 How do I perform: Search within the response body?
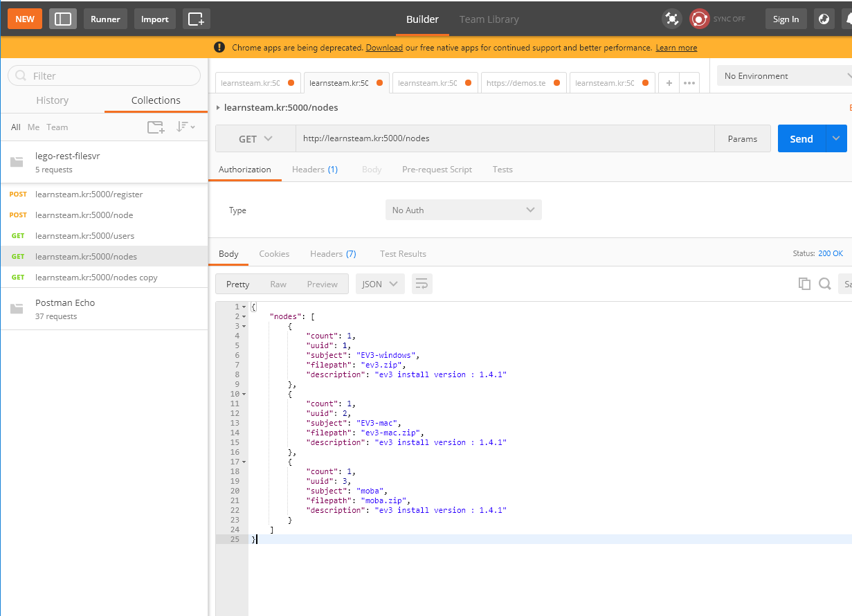(824, 284)
